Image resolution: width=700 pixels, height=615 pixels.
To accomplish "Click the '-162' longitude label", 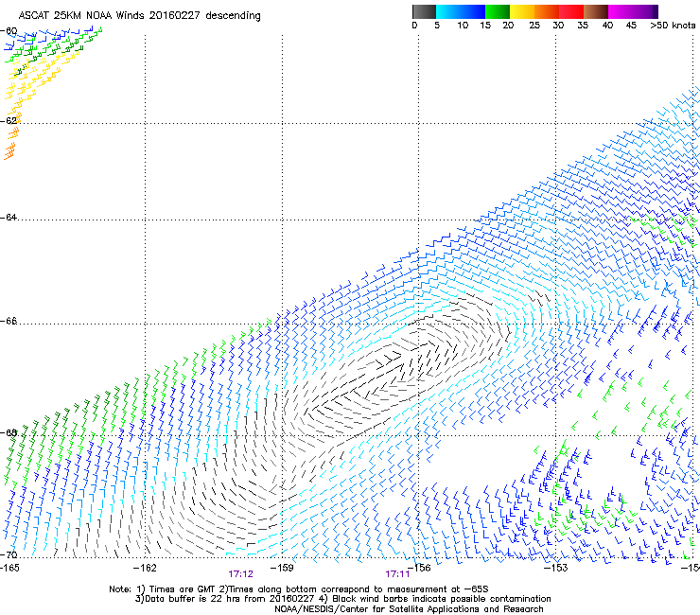I will pyautogui.click(x=145, y=568).
